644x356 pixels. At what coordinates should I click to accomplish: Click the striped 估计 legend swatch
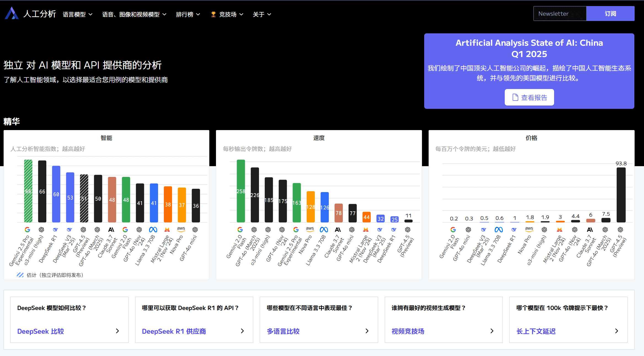tap(20, 275)
